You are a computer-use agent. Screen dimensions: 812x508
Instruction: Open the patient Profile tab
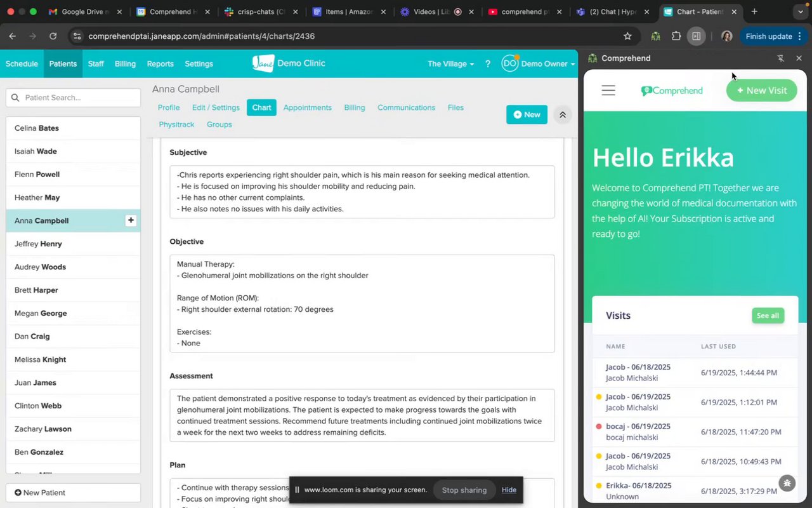pos(169,107)
